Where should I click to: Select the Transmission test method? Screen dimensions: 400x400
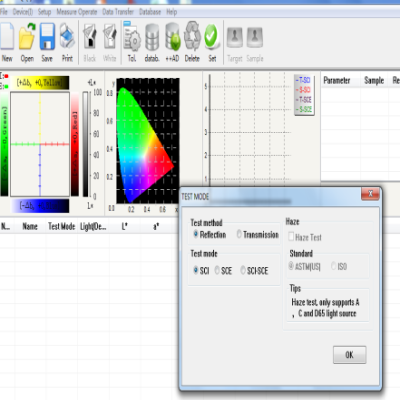(x=257, y=235)
